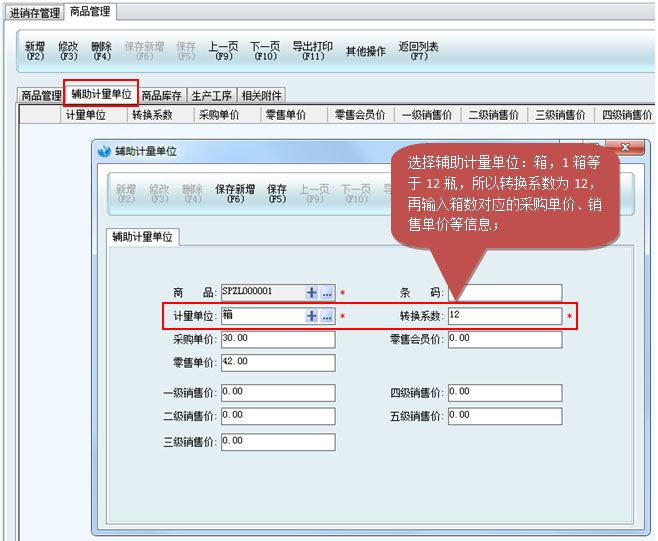
Task: Click the plus icon beside 计量单位 field
Action: pyautogui.click(x=311, y=316)
